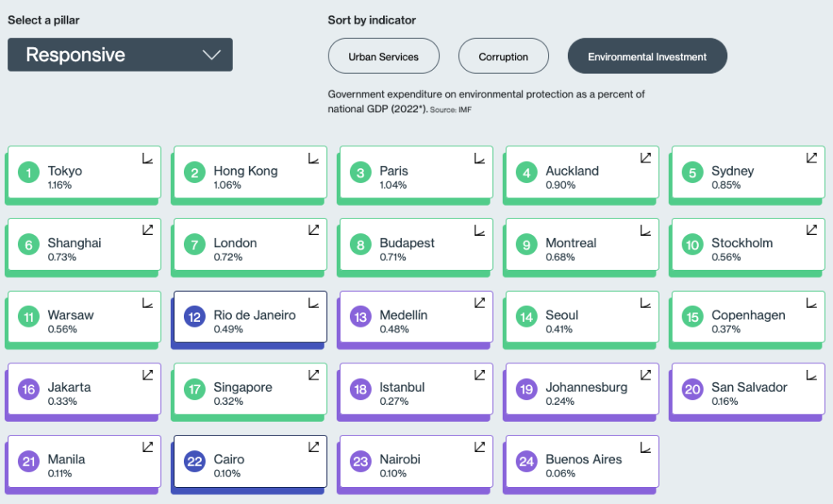
Task: Open trend icon on Cairo card
Action: 314,446
